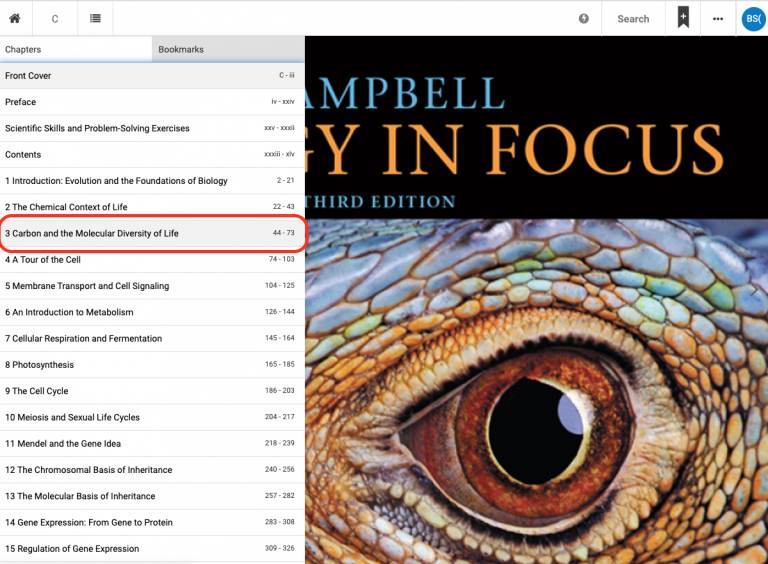Go to the Preface section
This screenshot has height=564, width=768.
[x=150, y=102]
